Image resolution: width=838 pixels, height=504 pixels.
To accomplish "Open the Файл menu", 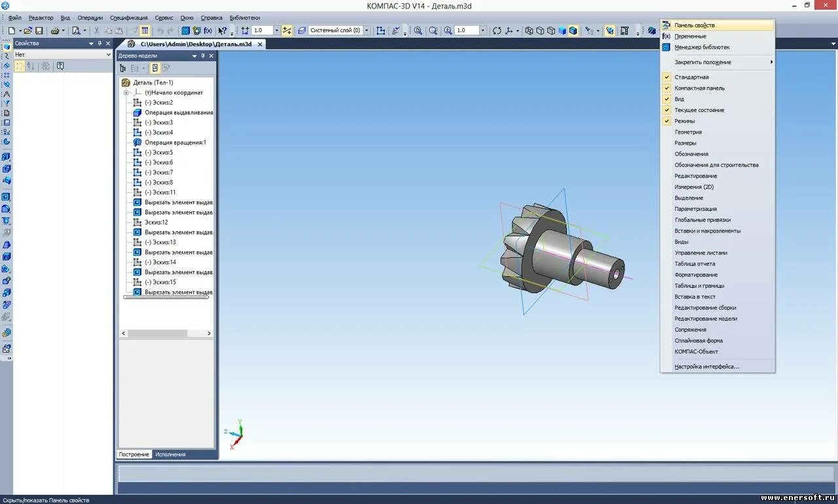I will click(14, 18).
